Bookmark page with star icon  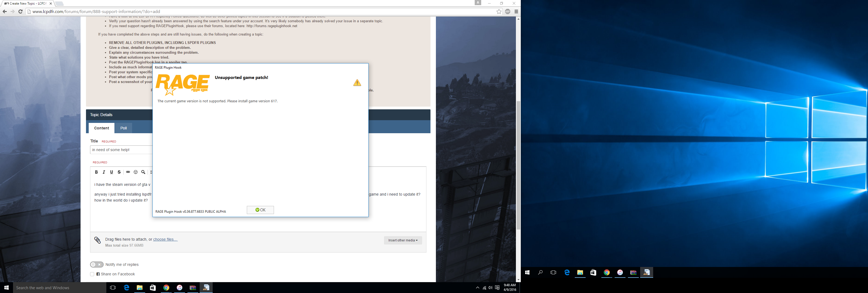coord(499,11)
